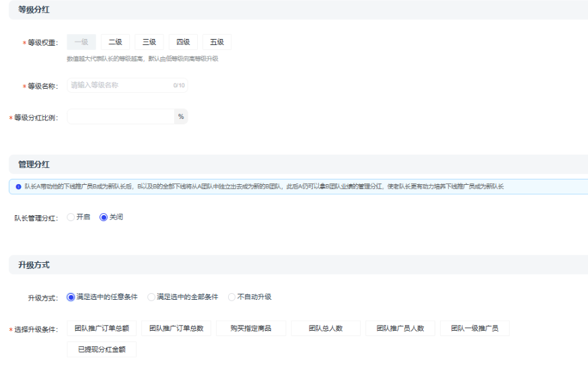
Task: Pick 团队总人数 as upgrade condition
Action: [x=326, y=328]
